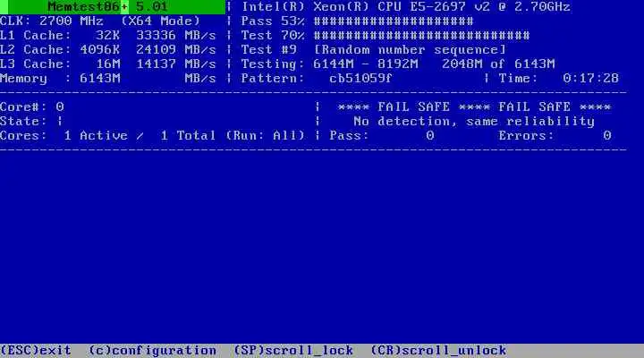Activate the (CR)scroll_unlock option

[438, 351]
